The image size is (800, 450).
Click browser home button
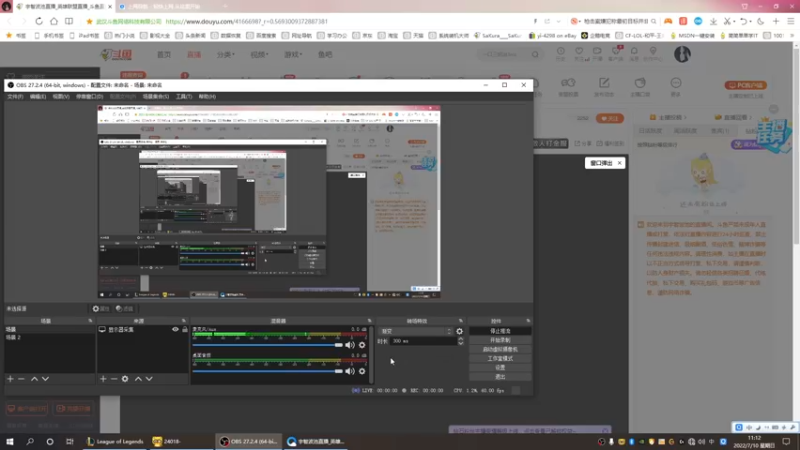(54, 21)
